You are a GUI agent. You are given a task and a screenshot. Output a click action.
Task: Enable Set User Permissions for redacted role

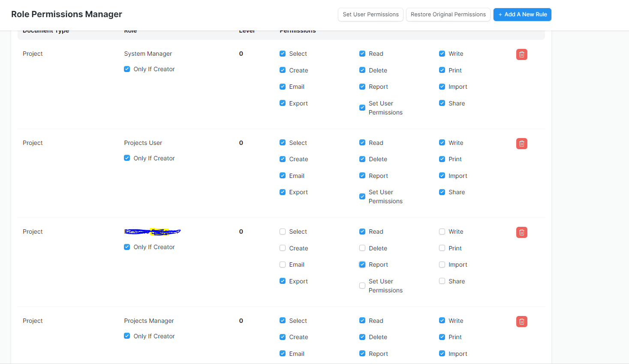pyautogui.click(x=362, y=286)
